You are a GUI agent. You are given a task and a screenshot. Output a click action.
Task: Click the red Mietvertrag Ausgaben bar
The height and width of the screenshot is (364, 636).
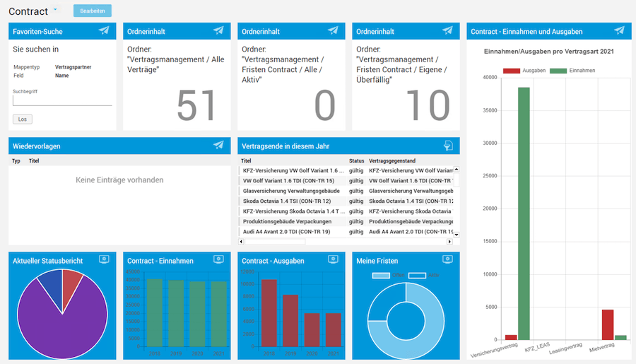(608, 324)
